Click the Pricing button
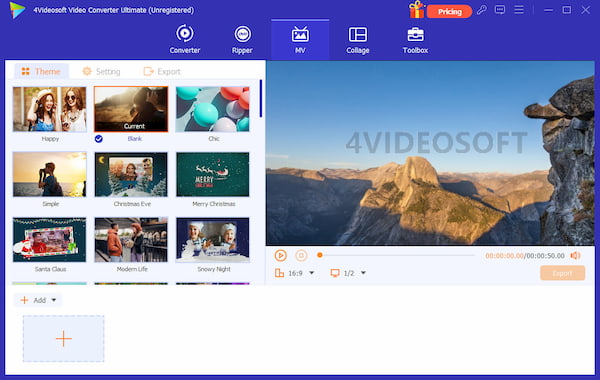Screen dimensions: 600x380 pyautogui.click(x=449, y=11)
